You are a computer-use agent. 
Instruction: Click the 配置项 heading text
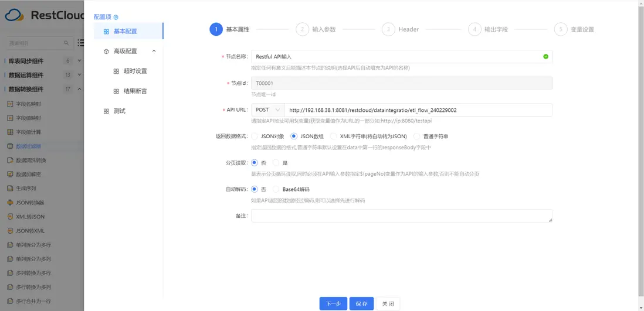(103, 17)
